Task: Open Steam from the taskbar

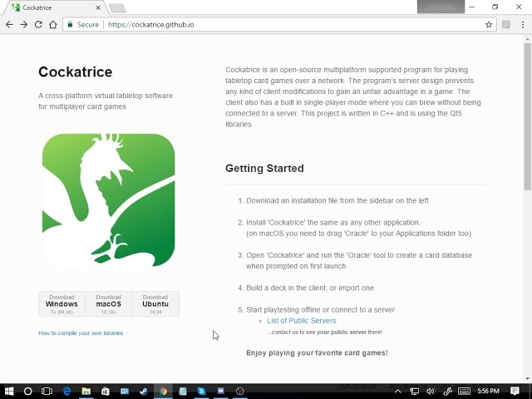Action: (144, 392)
